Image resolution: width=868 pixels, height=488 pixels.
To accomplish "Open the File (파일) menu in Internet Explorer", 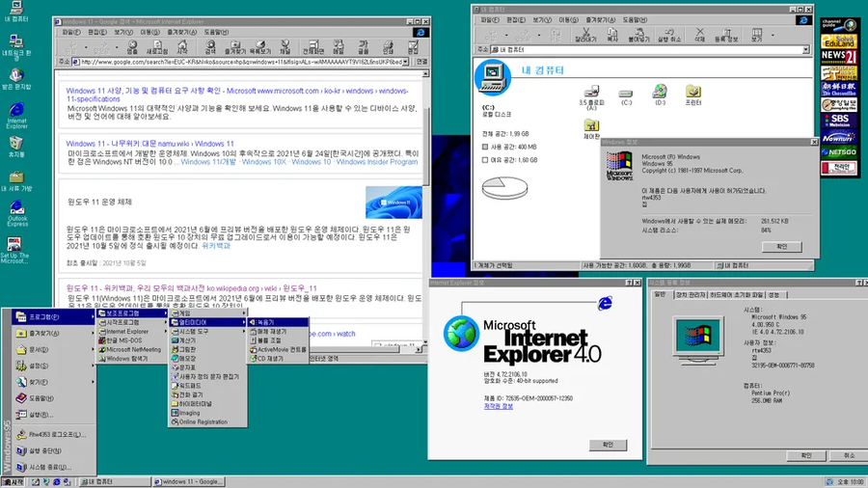I will (x=70, y=32).
